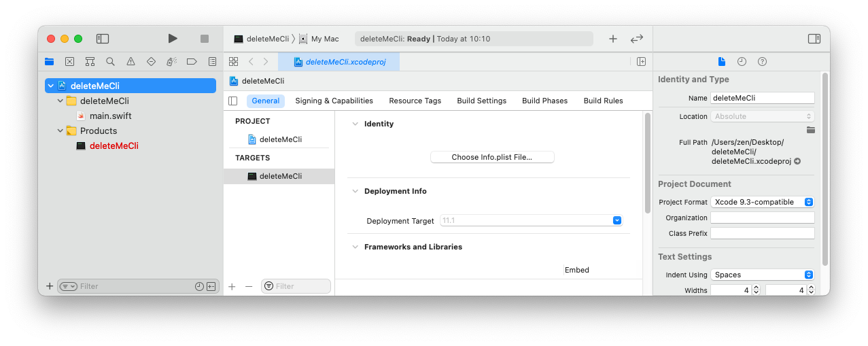Open the Debug navigator

pyautogui.click(x=171, y=61)
